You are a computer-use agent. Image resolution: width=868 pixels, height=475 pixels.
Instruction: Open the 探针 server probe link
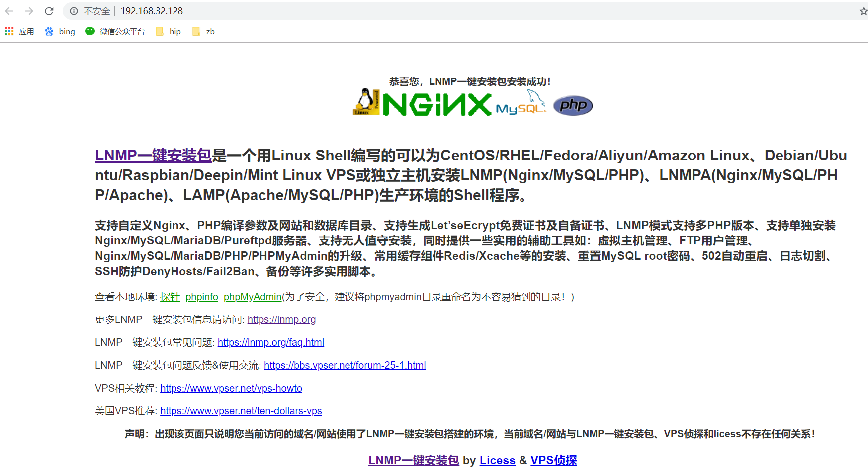(x=170, y=297)
